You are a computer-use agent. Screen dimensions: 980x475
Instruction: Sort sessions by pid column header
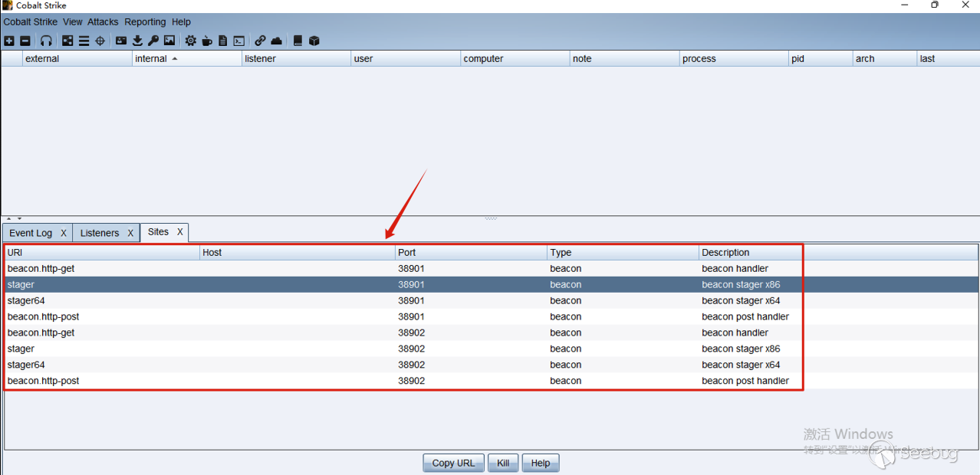821,58
